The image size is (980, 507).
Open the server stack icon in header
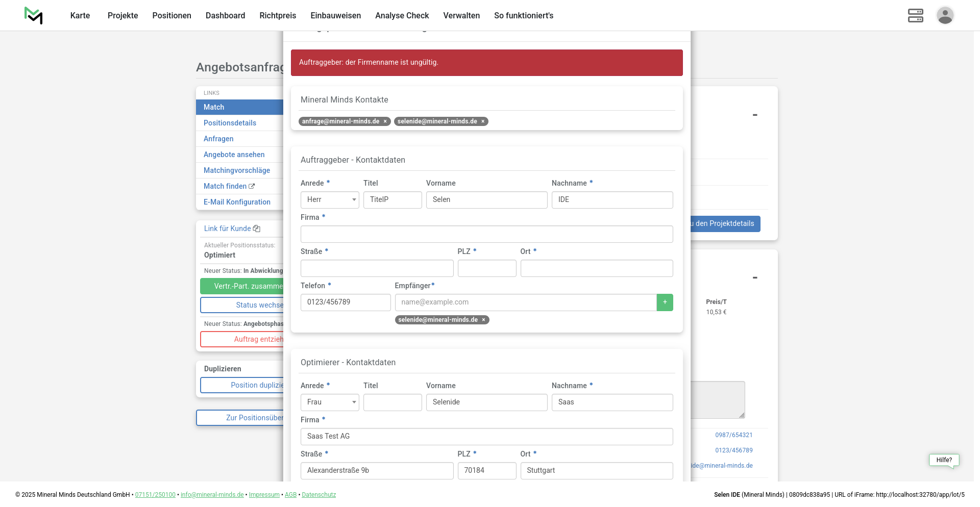(915, 15)
